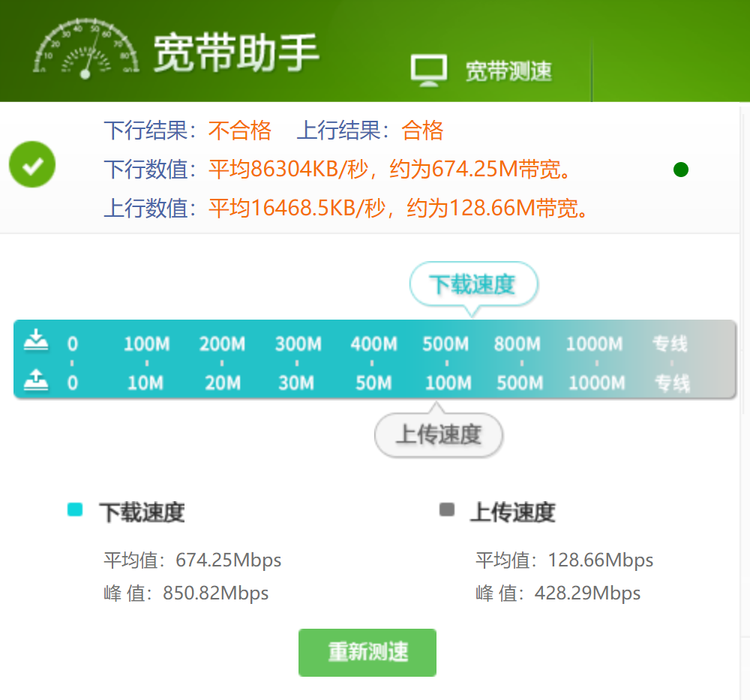This screenshot has width=750, height=700.
Task: Click the 200M download scale label
Action: pos(223,344)
